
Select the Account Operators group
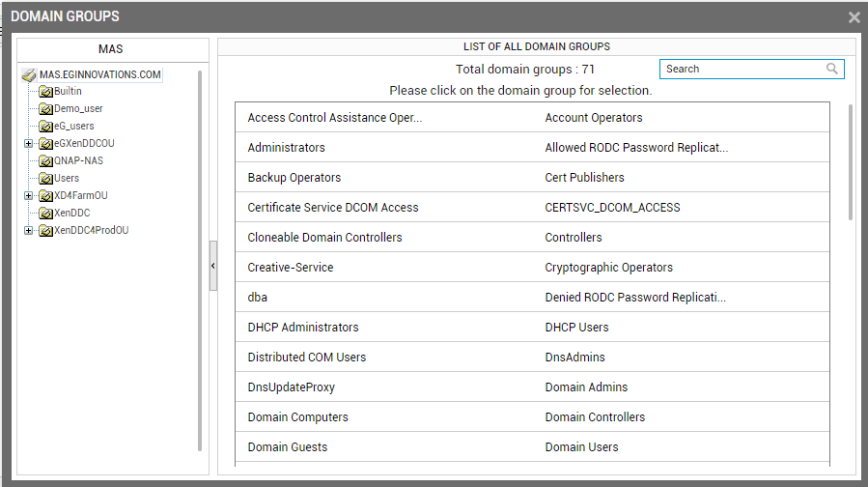594,118
